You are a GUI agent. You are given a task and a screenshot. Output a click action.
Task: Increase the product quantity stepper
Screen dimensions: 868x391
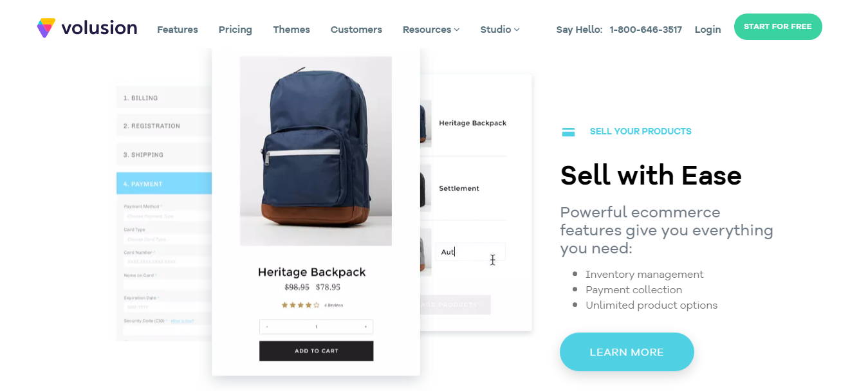[365, 327]
